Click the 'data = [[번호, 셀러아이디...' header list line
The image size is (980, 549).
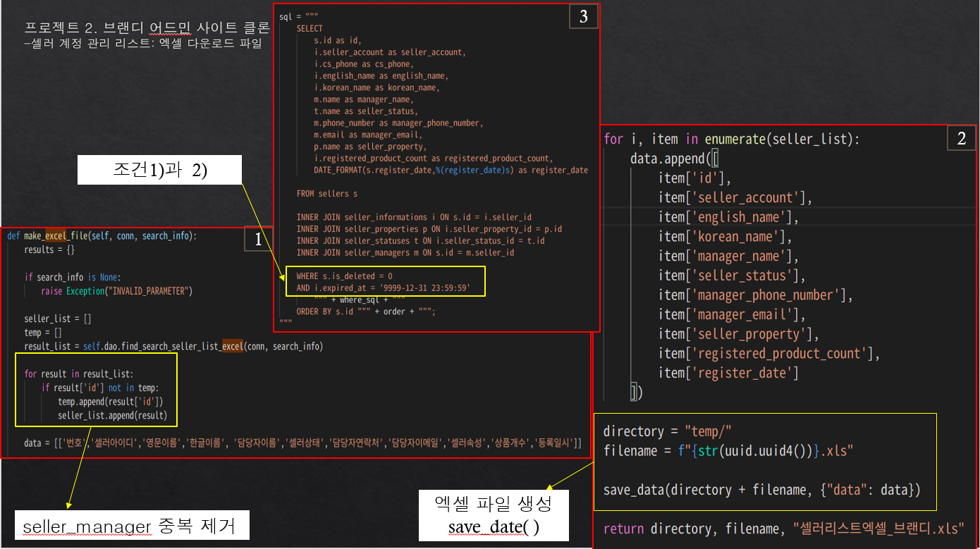pyautogui.click(x=303, y=443)
